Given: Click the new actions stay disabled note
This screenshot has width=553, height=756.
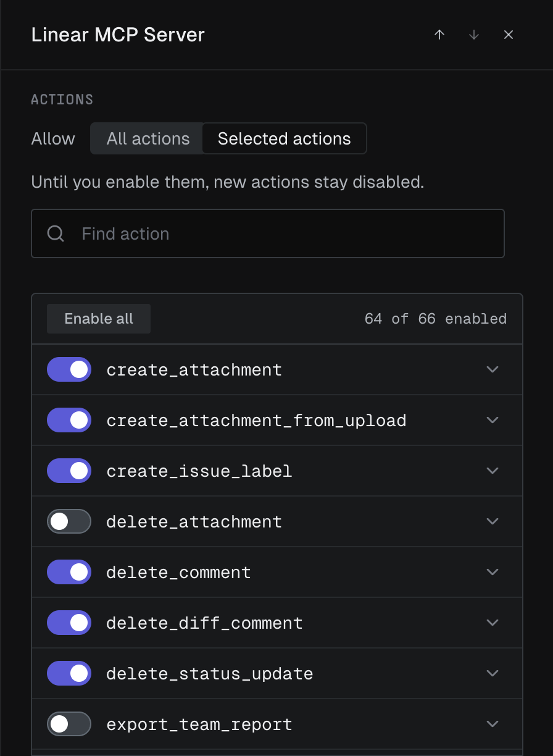Looking at the screenshot, I should click(228, 182).
